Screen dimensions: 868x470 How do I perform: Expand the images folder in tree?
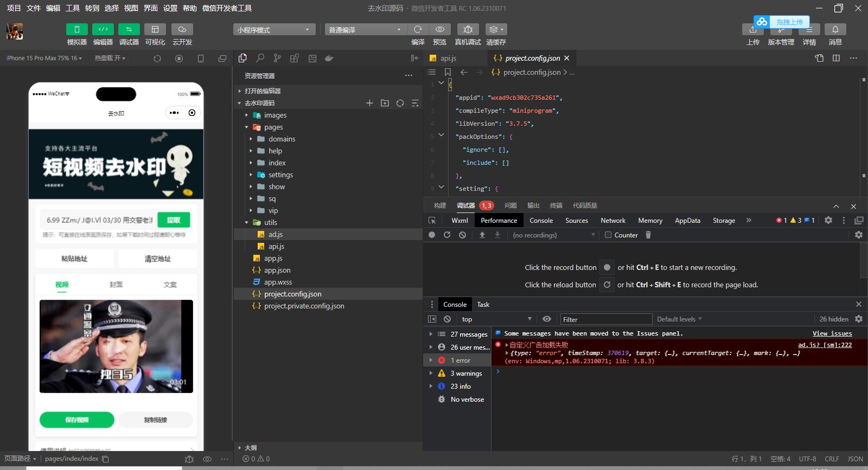click(x=275, y=115)
